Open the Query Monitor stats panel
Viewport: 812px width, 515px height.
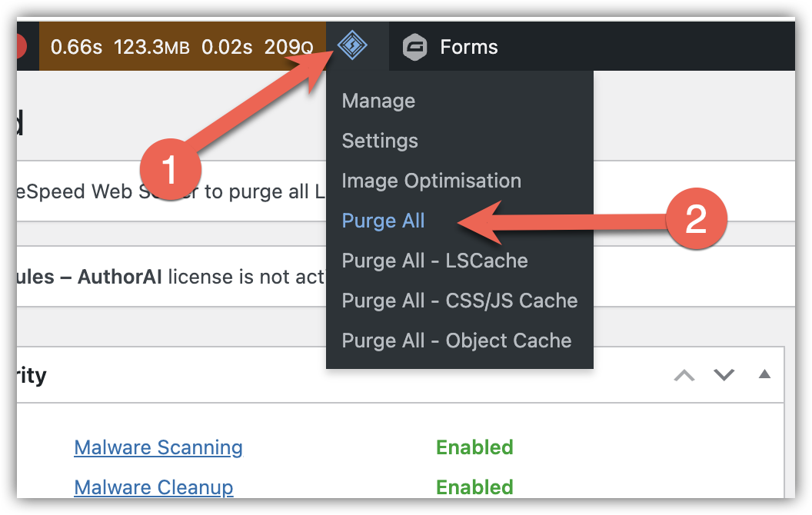pos(182,47)
